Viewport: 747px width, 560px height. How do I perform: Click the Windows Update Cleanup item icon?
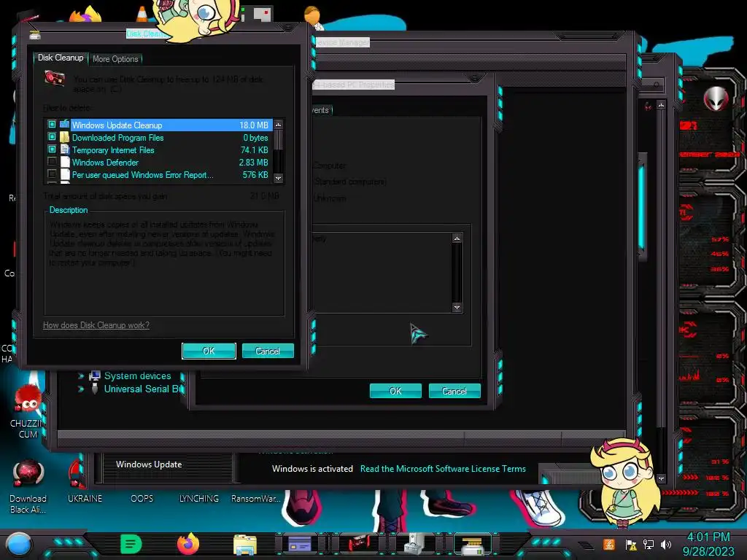click(x=65, y=125)
